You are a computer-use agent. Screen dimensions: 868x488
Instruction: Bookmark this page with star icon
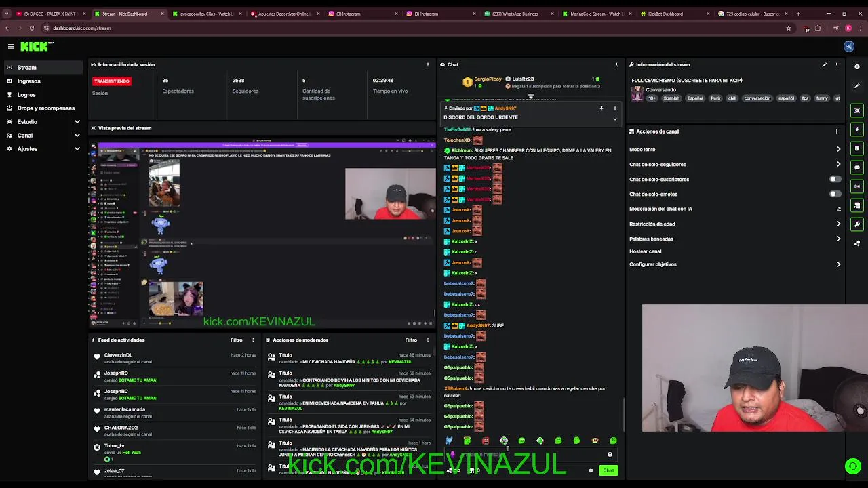(789, 28)
